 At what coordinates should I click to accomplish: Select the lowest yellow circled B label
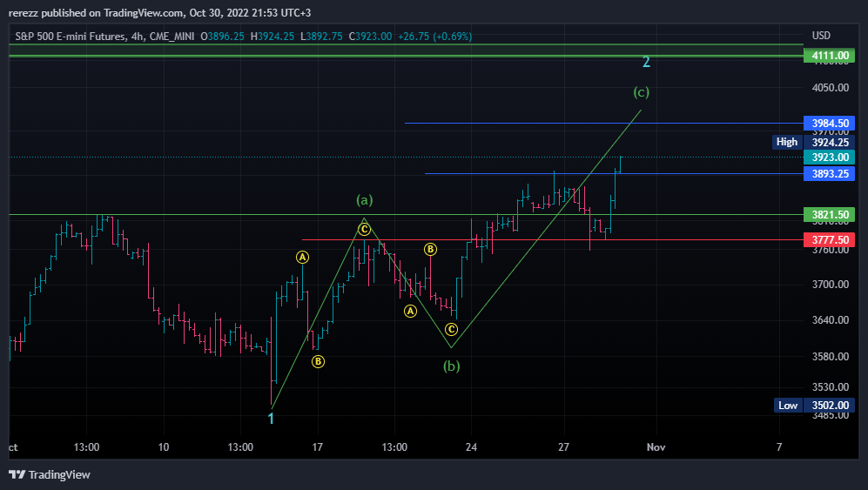[318, 361]
